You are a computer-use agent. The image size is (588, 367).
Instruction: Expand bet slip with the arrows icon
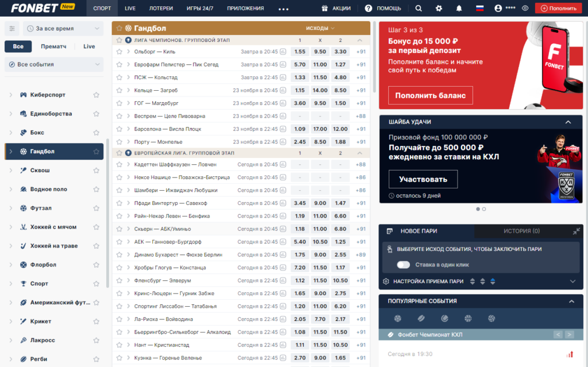click(x=576, y=231)
